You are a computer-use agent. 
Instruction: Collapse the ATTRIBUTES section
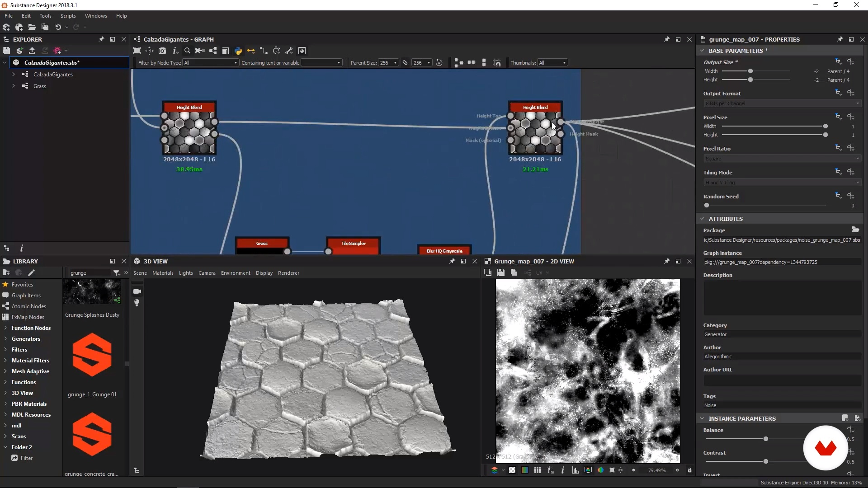[x=702, y=219]
